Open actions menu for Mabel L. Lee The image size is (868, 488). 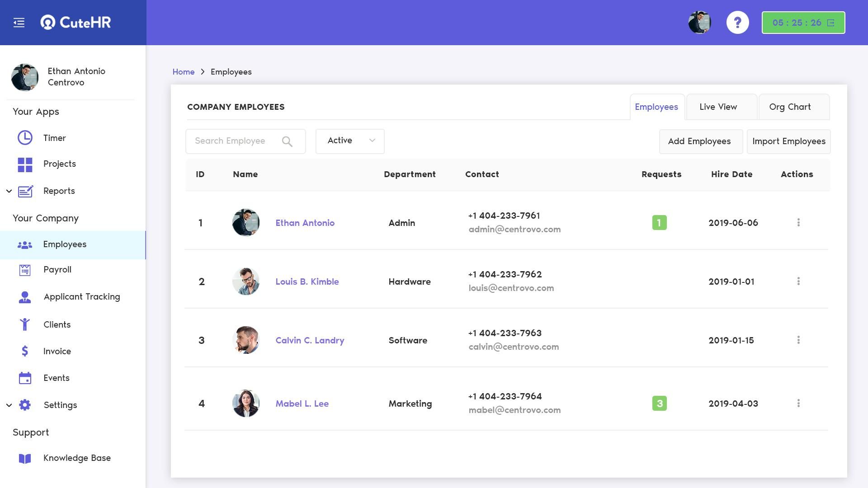(798, 404)
